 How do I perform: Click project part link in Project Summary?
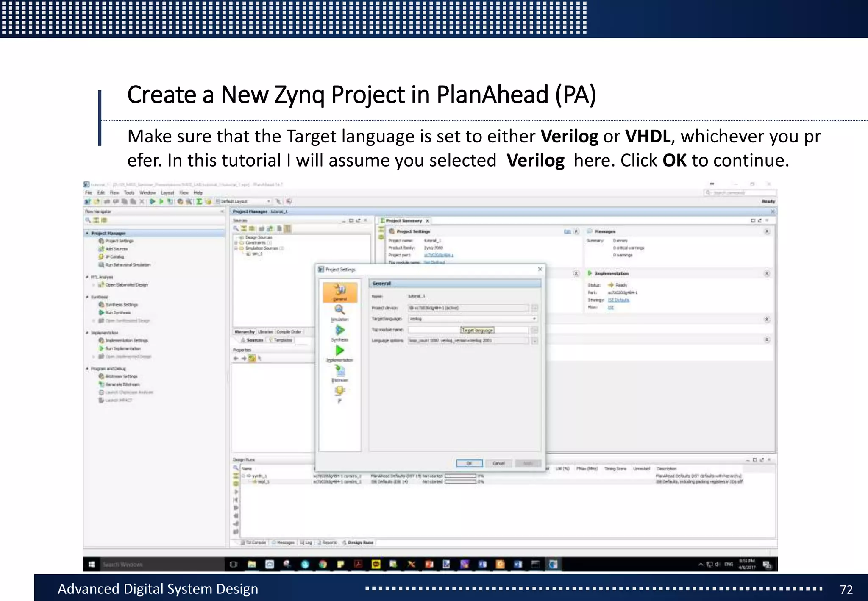click(439, 255)
